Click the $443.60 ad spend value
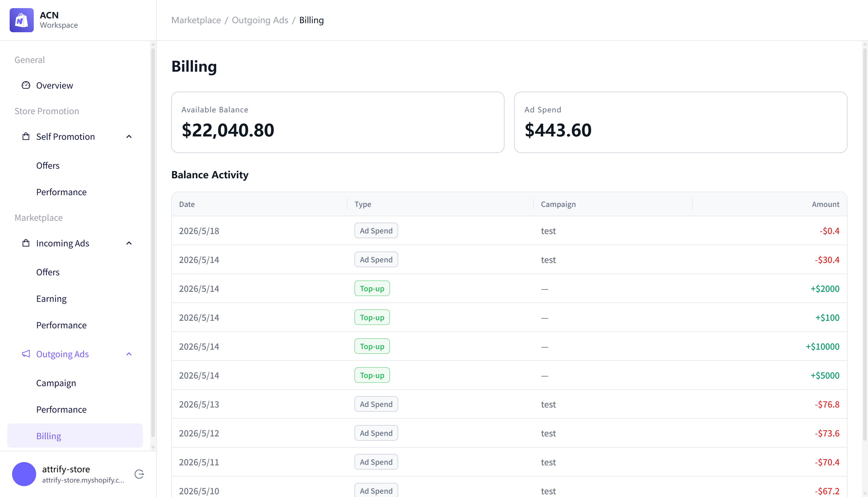This screenshot has width=868, height=497. [x=558, y=130]
